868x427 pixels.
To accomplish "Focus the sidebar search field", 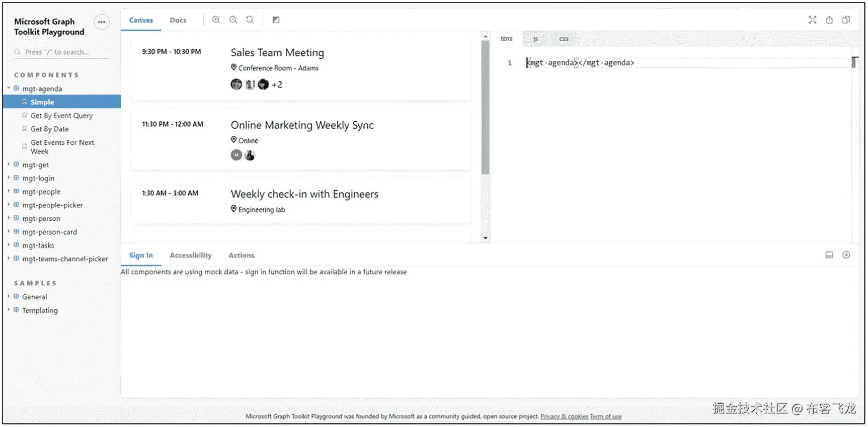I will coord(61,52).
